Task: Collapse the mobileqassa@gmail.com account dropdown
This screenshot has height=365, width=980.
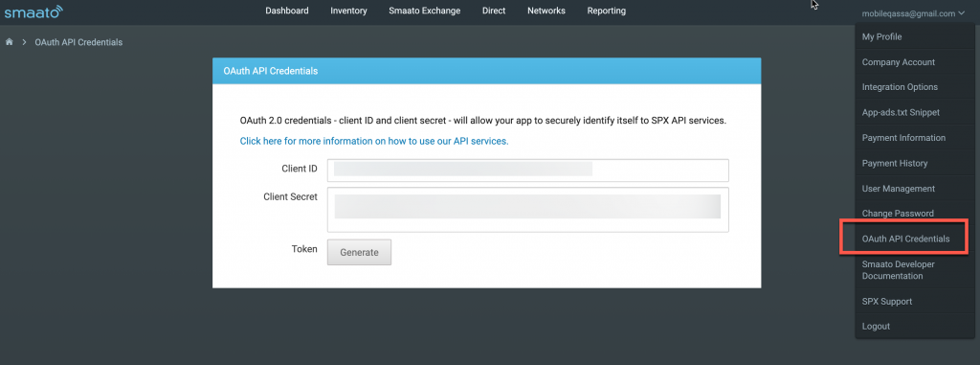Action: pyautogui.click(x=913, y=13)
